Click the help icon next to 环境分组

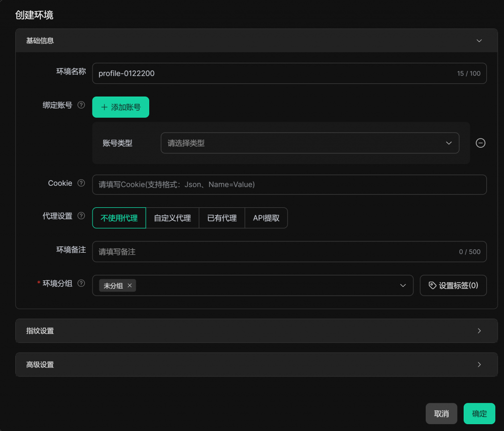click(x=81, y=283)
